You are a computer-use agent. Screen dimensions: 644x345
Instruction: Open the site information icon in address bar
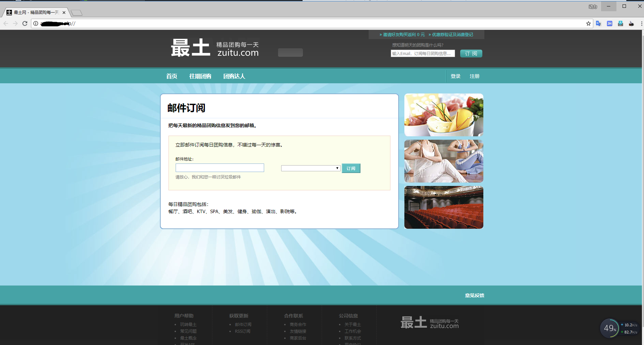36,23
